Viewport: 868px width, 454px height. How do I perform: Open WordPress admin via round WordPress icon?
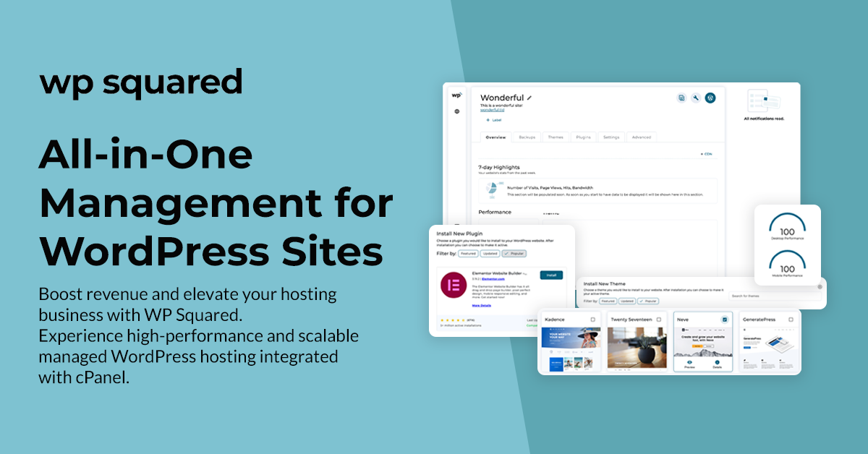(x=710, y=98)
